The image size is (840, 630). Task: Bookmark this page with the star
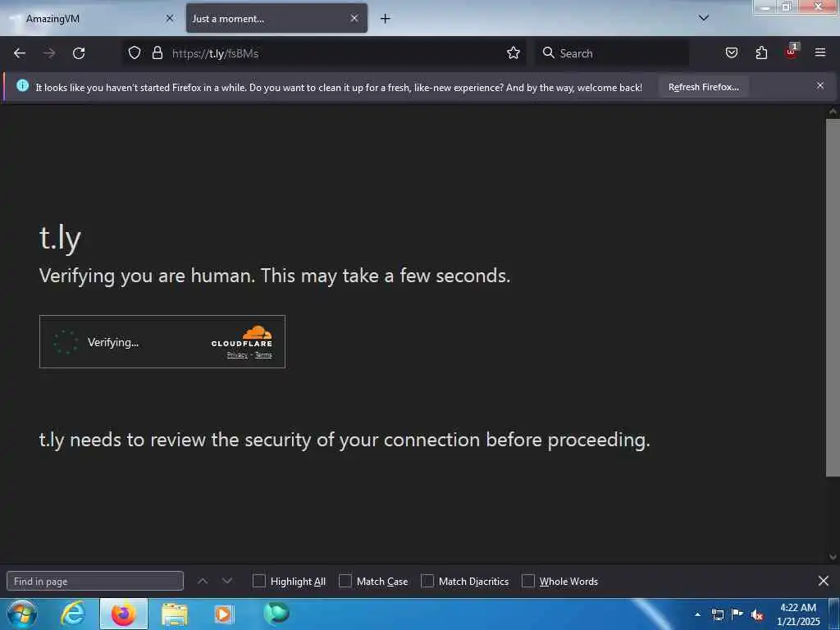tap(514, 52)
